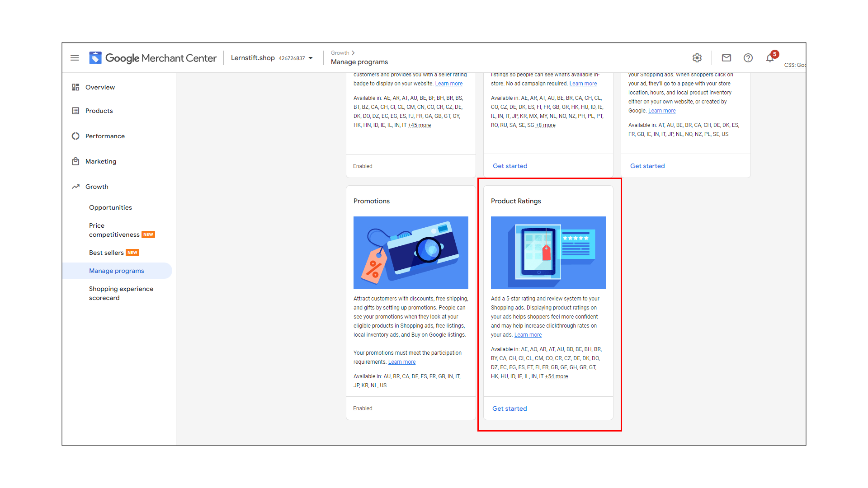868x488 pixels.
Task: Expand the +45 more countries list
Action: pyautogui.click(x=420, y=125)
